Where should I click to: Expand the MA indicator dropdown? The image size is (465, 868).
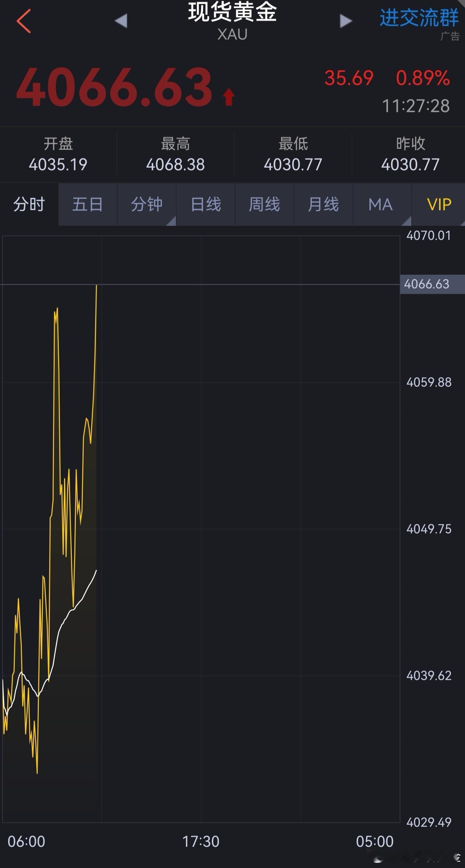(x=382, y=204)
